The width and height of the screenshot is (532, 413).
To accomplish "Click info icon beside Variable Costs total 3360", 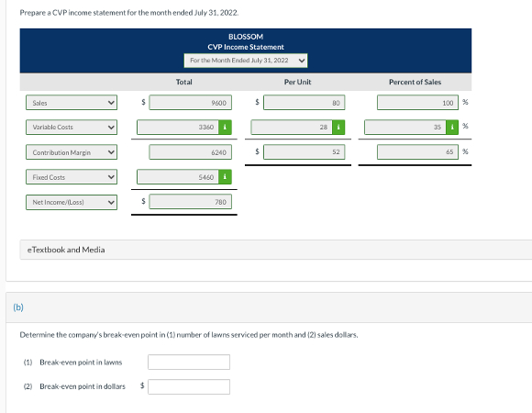I will (225, 128).
